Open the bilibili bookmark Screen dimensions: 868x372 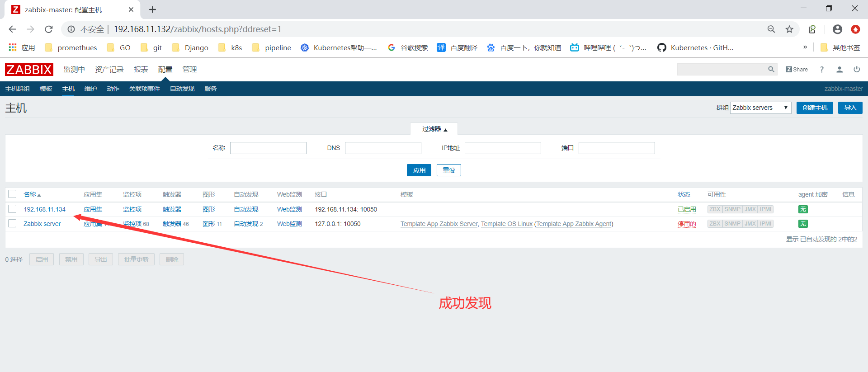(x=608, y=47)
